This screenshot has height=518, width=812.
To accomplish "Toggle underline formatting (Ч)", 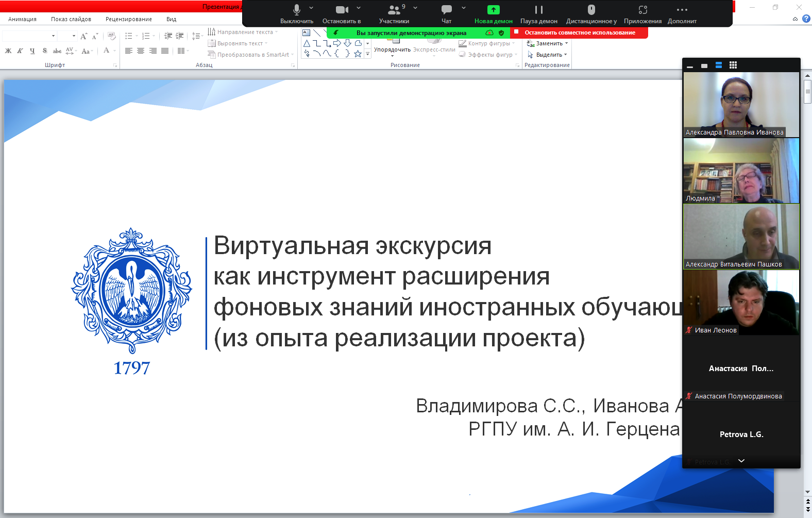I will (32, 51).
